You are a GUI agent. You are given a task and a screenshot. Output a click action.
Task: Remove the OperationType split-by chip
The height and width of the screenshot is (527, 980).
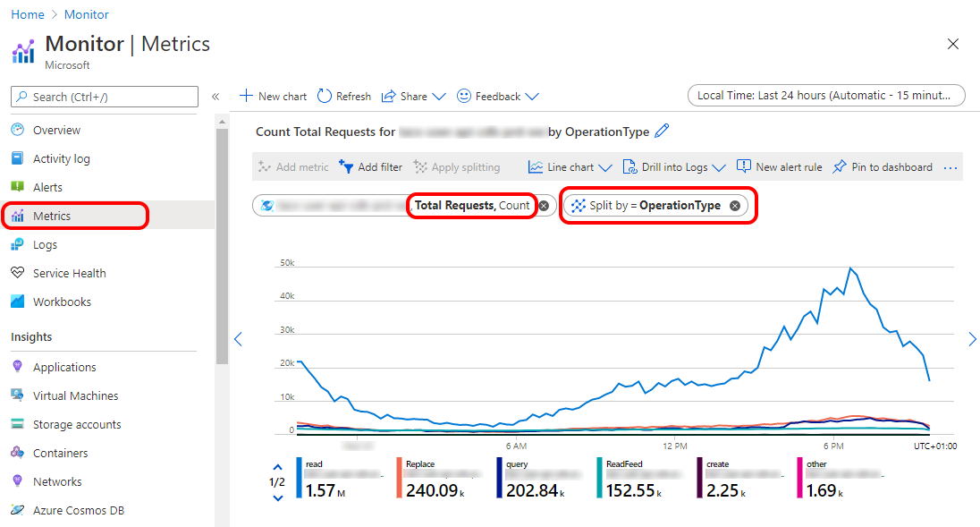point(735,206)
